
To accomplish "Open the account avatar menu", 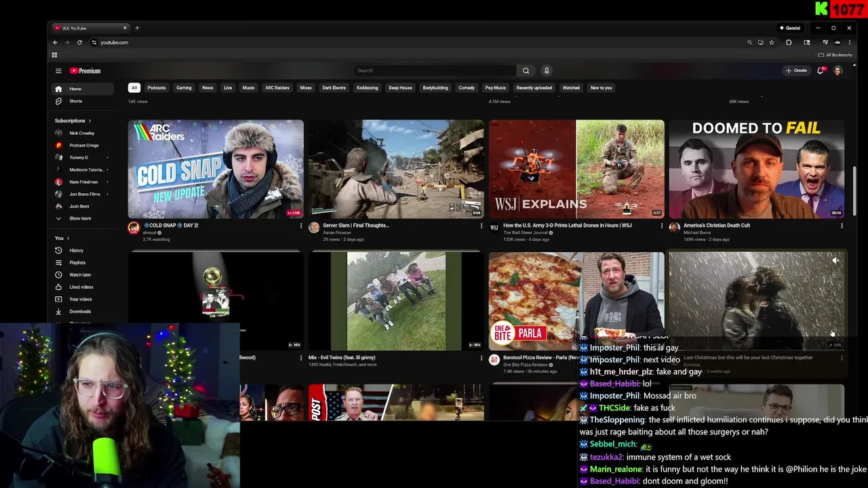I will pyautogui.click(x=838, y=70).
